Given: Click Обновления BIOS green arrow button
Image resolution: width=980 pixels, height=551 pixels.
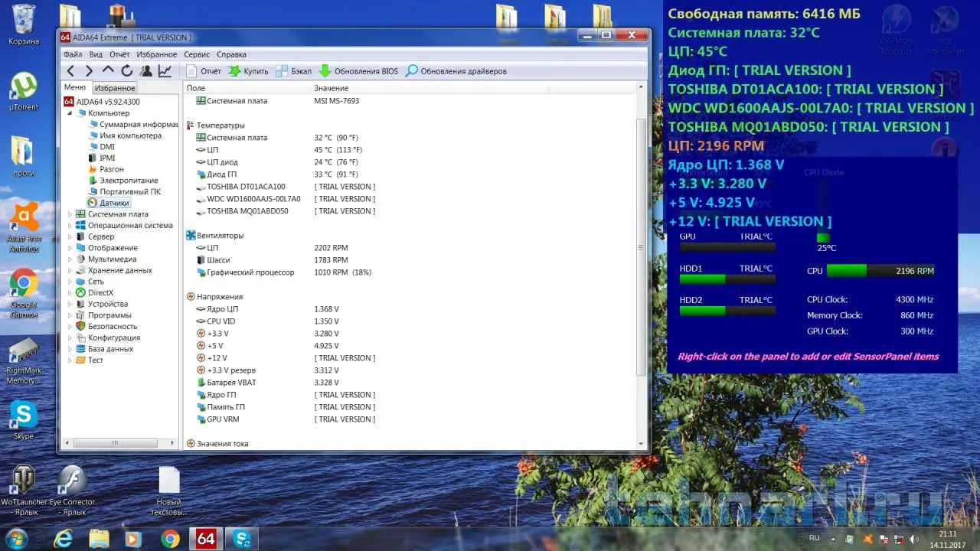Looking at the screenshot, I should point(358,71).
